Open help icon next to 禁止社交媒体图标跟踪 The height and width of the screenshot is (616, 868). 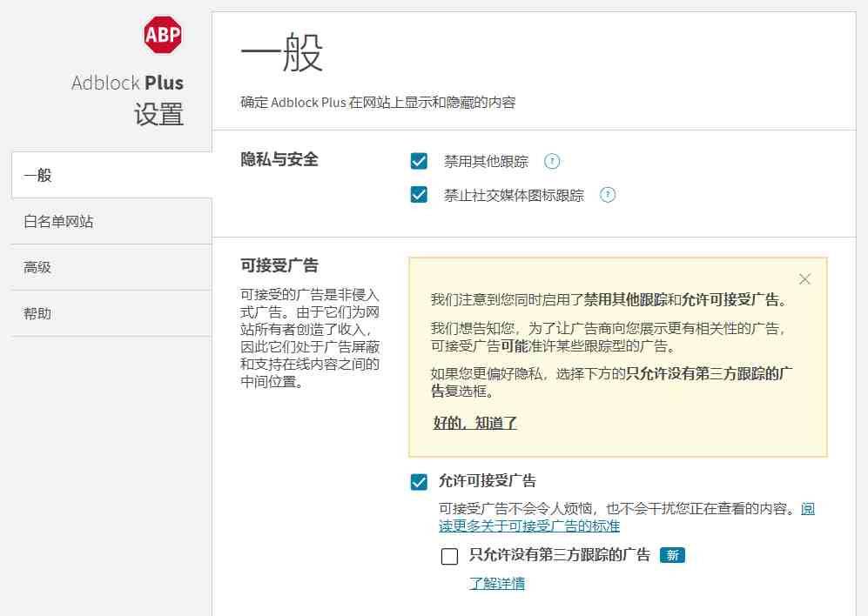coord(608,195)
